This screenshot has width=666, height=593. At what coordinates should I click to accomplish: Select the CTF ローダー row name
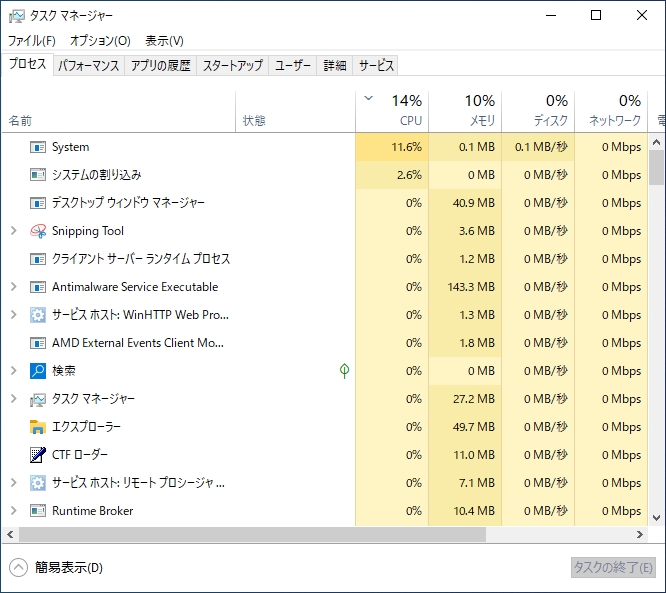pyautogui.click(x=80, y=455)
